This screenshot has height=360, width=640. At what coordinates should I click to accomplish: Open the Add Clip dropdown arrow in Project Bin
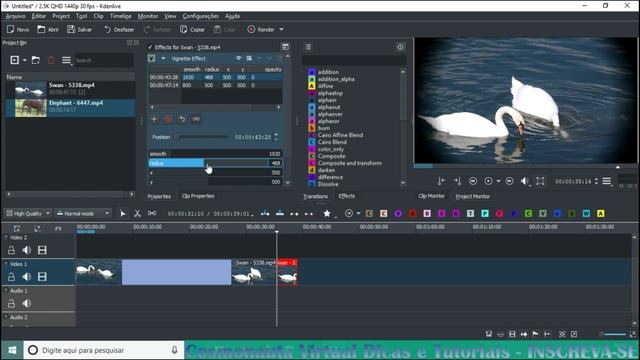click(24, 60)
